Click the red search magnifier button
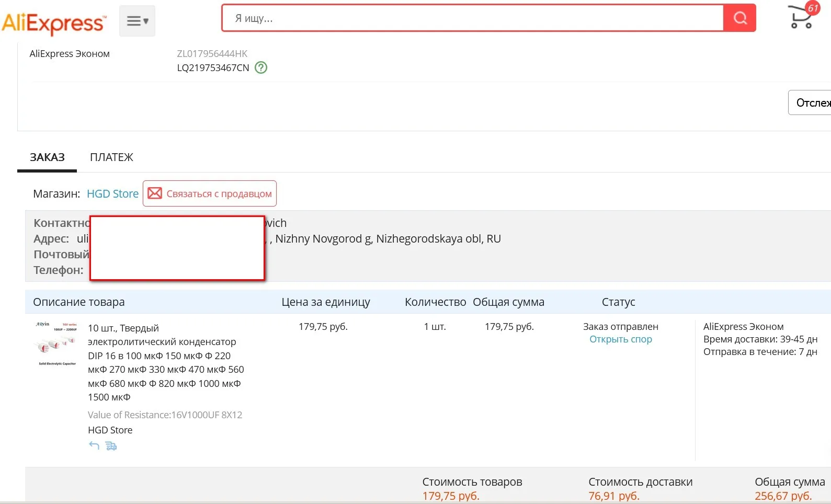Image resolution: width=831 pixels, height=504 pixels. 739,18
